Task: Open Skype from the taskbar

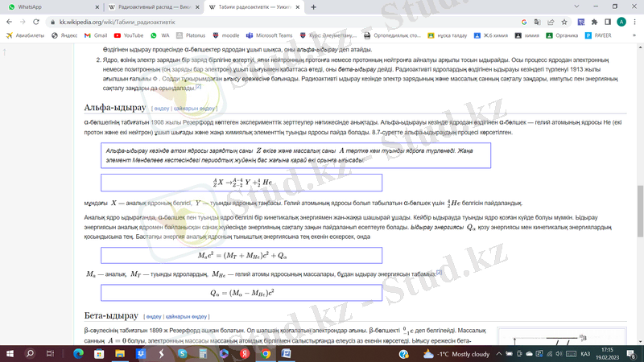Action: [183, 354]
